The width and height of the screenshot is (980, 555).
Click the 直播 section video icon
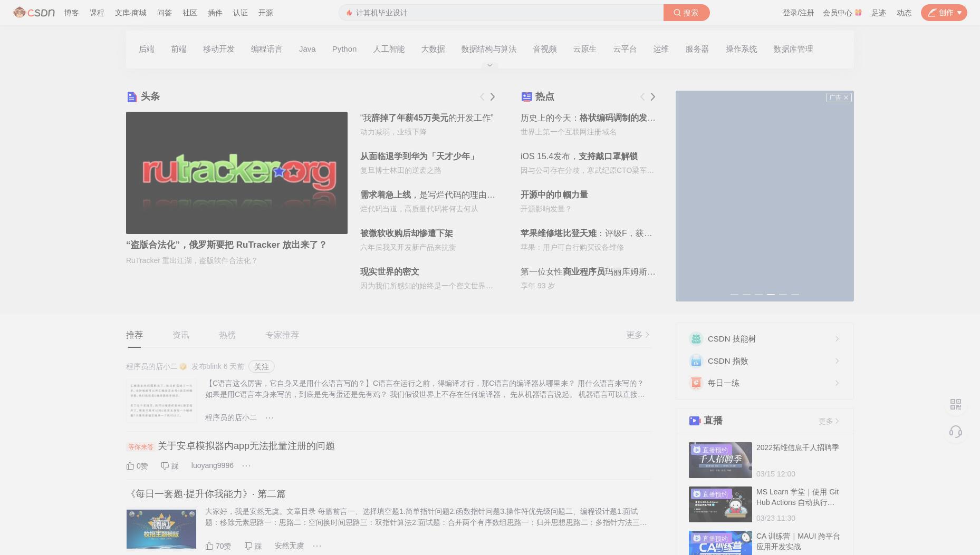tap(695, 421)
